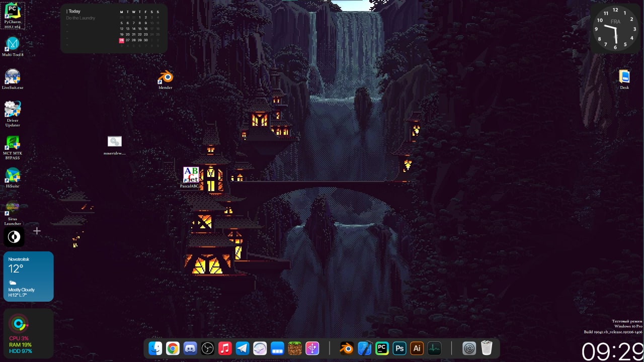This screenshot has height=362, width=644.
Task: Open the Novotroitsk weather widget
Action: (29, 277)
